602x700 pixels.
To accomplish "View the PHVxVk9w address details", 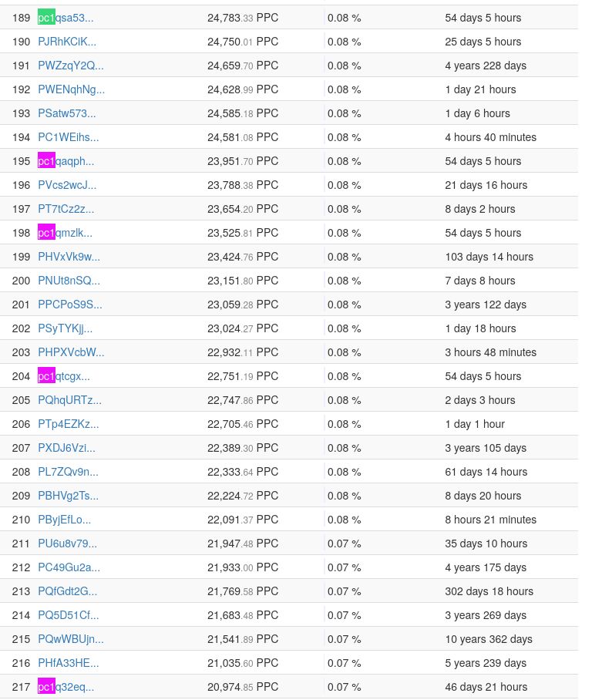I will (69, 257).
